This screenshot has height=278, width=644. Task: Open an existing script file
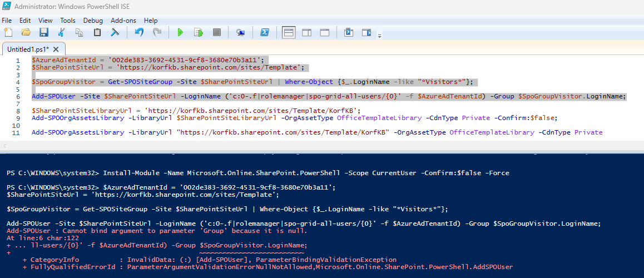point(26,32)
